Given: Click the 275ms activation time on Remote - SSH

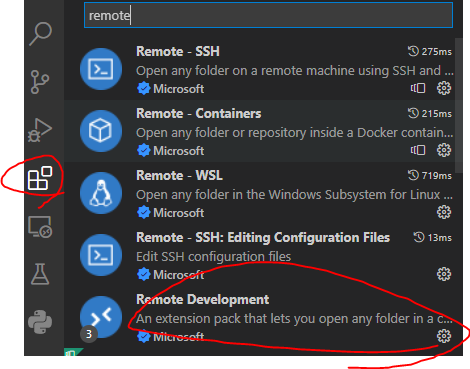Looking at the screenshot, I should click(x=430, y=52).
